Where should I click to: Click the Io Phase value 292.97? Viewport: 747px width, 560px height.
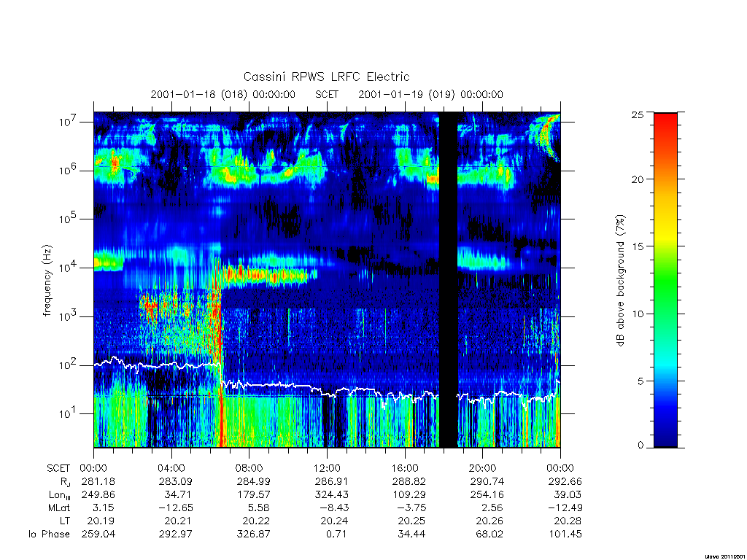pos(176,534)
